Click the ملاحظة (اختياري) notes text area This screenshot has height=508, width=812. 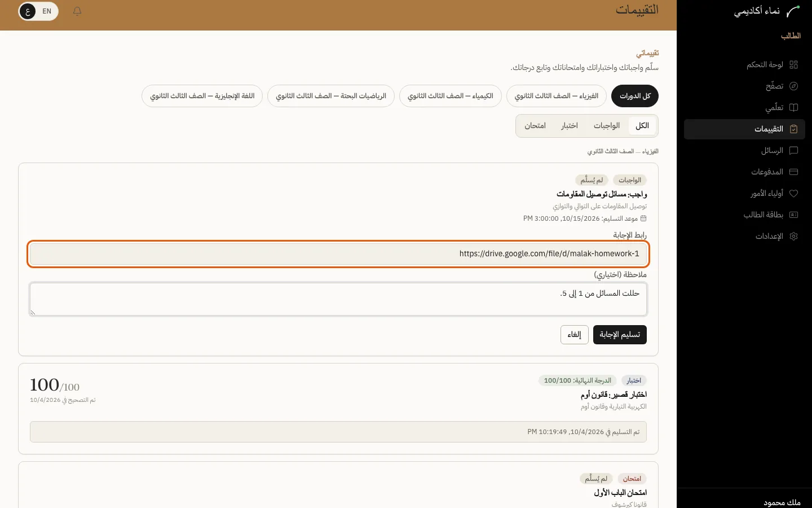click(338, 299)
